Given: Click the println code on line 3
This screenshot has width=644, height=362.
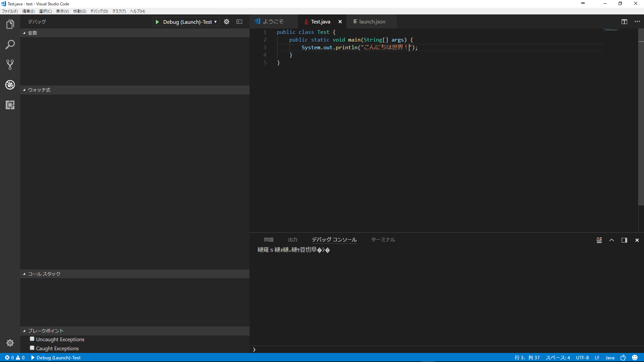Looking at the screenshot, I should (360, 48).
